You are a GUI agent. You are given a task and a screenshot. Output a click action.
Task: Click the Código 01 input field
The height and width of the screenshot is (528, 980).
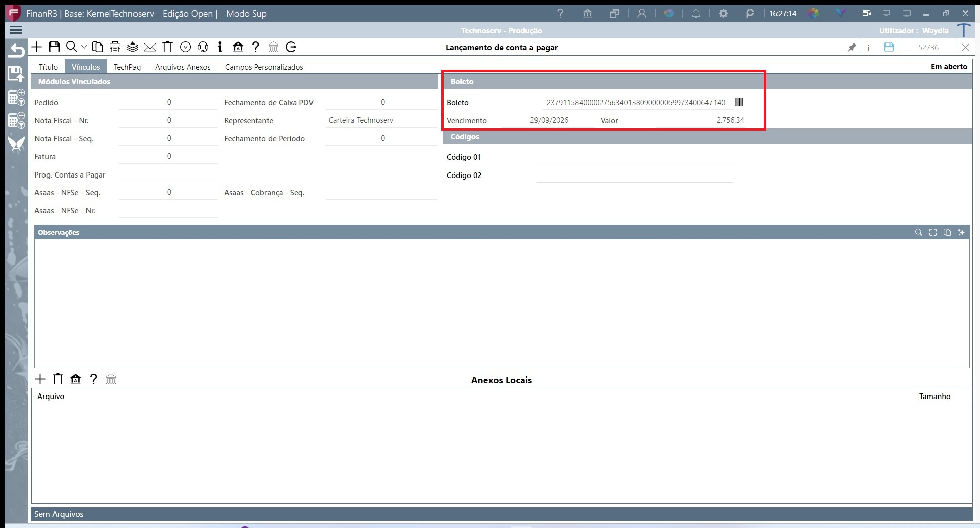pyautogui.click(x=635, y=157)
